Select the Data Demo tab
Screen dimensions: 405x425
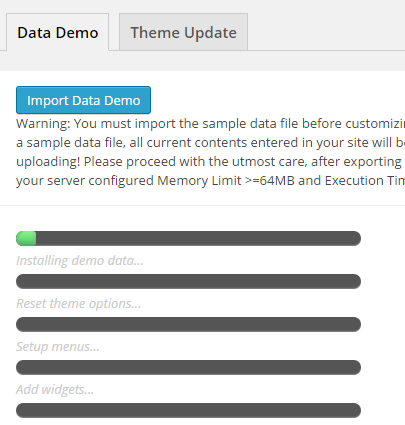58,32
